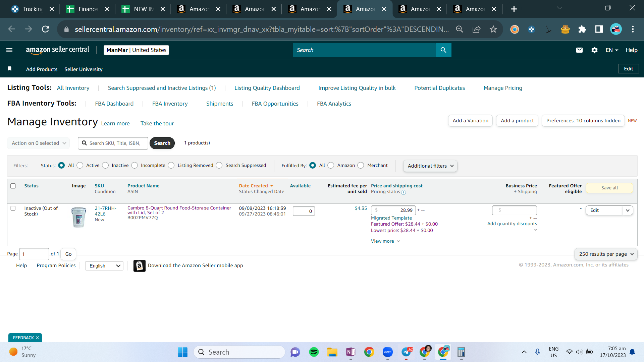
Task: Click the bookmark flag icon
Action: click(10, 69)
